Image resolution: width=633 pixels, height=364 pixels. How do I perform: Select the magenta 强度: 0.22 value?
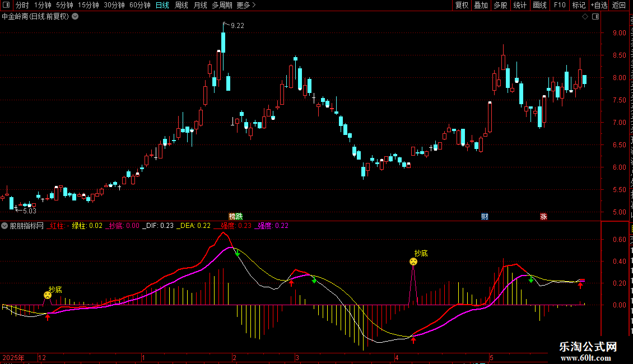(271, 226)
